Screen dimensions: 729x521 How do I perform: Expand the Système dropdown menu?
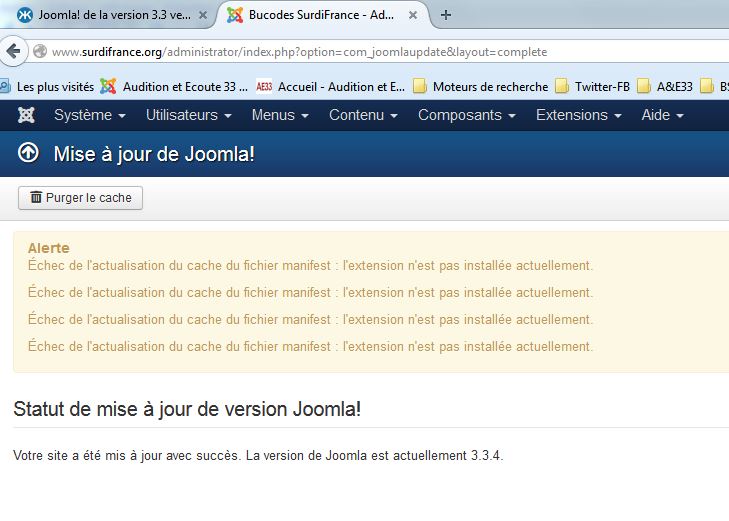[x=89, y=115]
